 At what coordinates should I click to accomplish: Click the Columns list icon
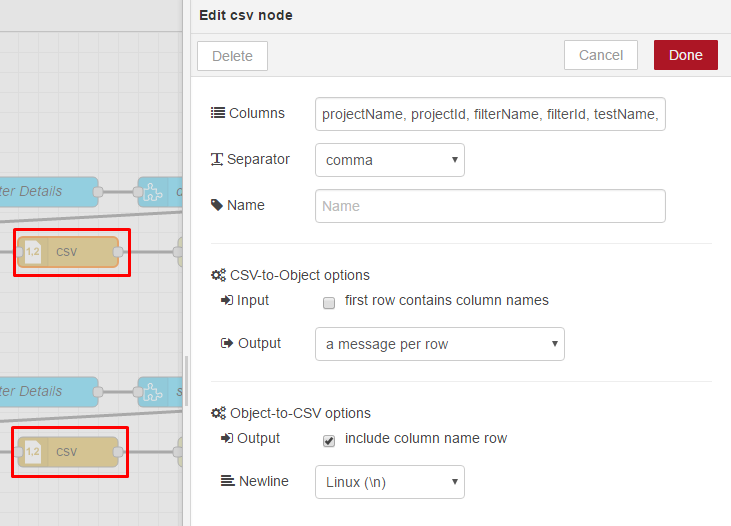(218, 113)
